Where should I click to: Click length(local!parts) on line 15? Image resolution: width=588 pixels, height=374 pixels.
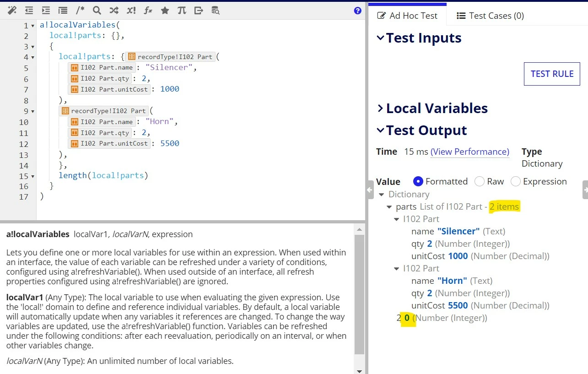pyautogui.click(x=103, y=175)
